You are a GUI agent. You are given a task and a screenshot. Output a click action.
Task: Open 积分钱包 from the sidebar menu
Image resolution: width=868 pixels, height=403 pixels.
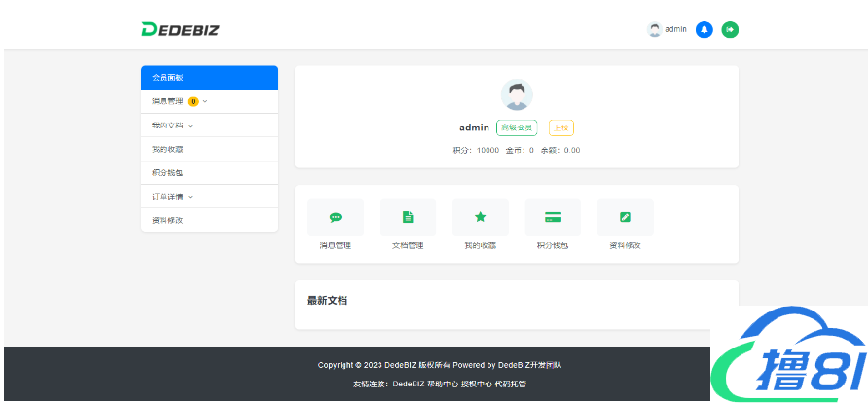(167, 173)
